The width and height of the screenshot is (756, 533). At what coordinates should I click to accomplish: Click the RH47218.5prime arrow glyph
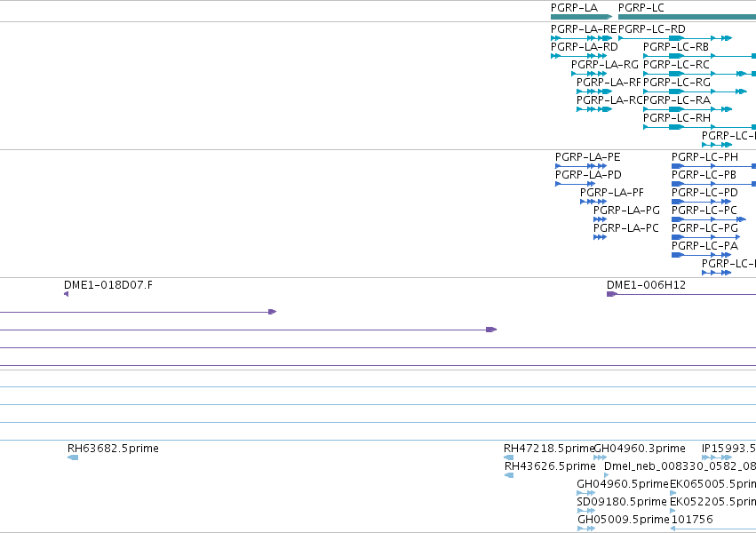coord(508,457)
